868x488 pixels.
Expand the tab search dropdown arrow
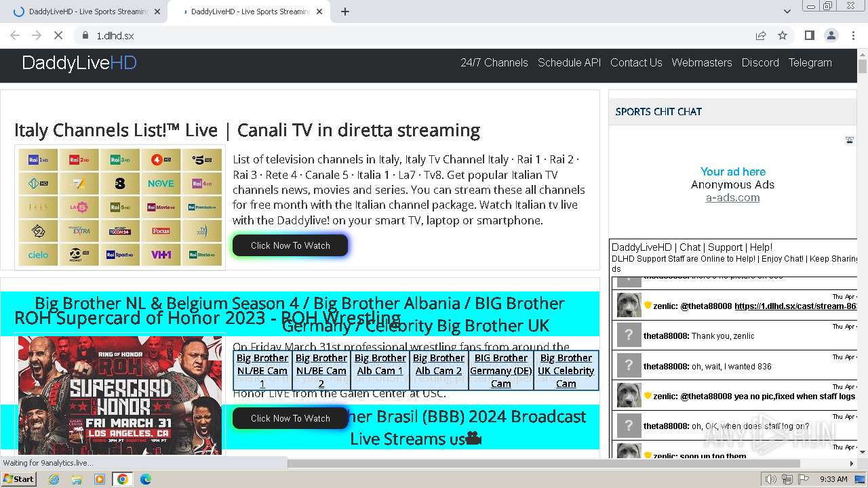coord(787,12)
